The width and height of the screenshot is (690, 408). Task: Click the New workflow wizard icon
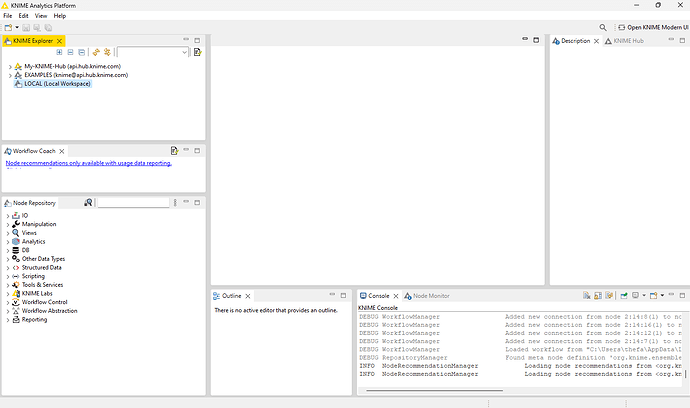tap(7, 28)
